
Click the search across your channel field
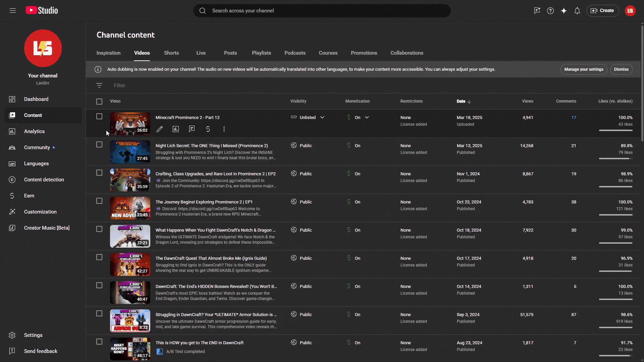pyautogui.click(x=322, y=11)
